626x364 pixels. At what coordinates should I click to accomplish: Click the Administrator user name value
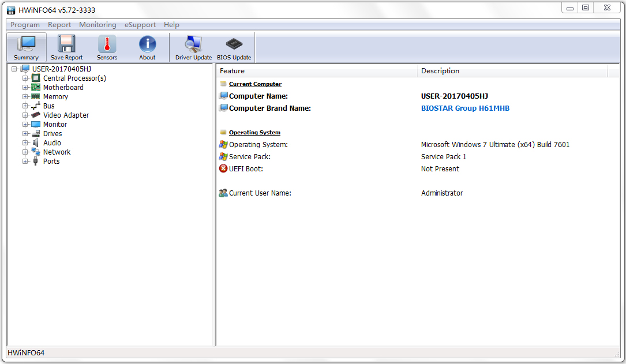pyautogui.click(x=442, y=193)
